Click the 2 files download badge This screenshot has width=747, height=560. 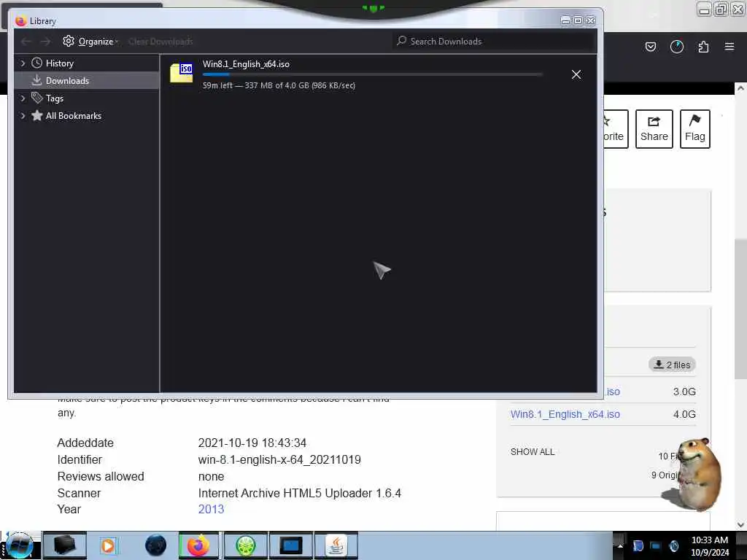(x=672, y=365)
